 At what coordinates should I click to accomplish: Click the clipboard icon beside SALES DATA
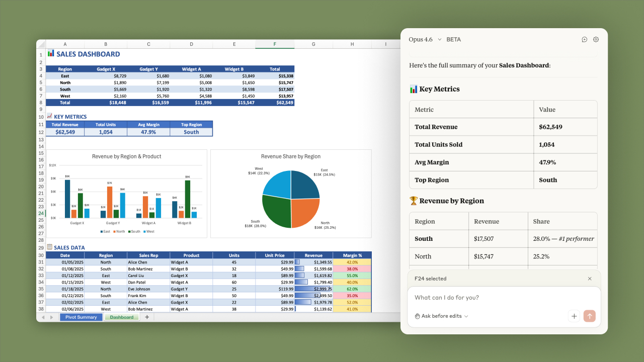[x=49, y=247]
